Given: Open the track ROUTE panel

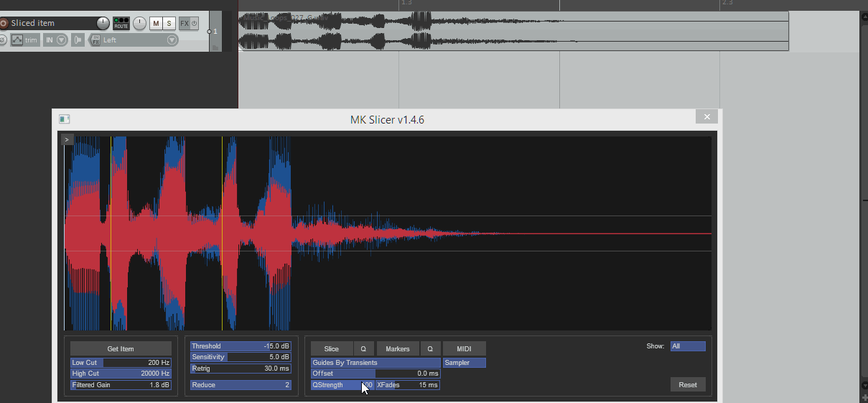Looking at the screenshot, I should coord(121,24).
